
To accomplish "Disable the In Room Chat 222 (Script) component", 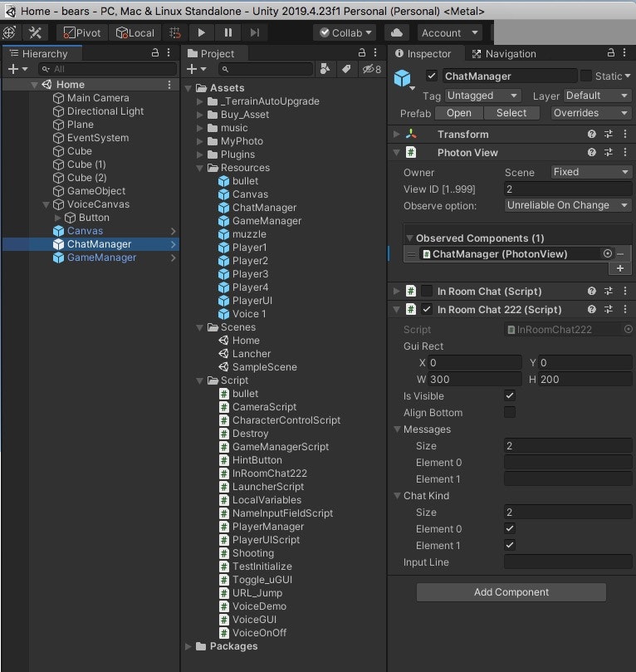I will [427, 309].
